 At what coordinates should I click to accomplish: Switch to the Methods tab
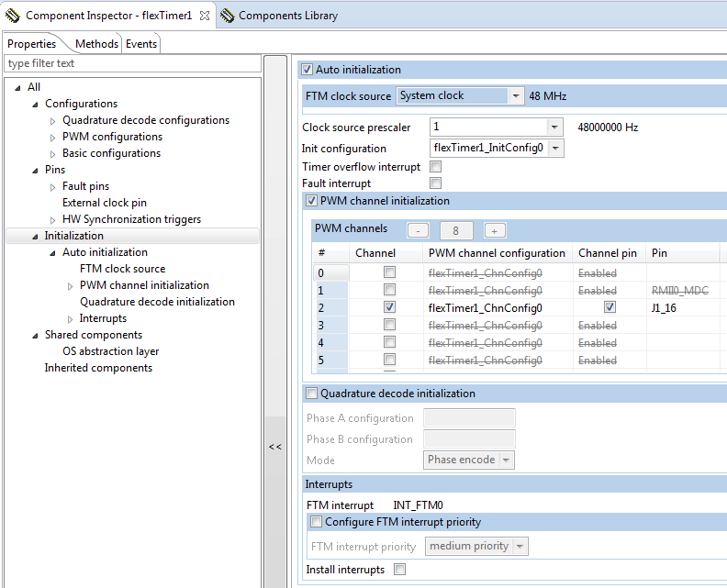tap(96, 44)
